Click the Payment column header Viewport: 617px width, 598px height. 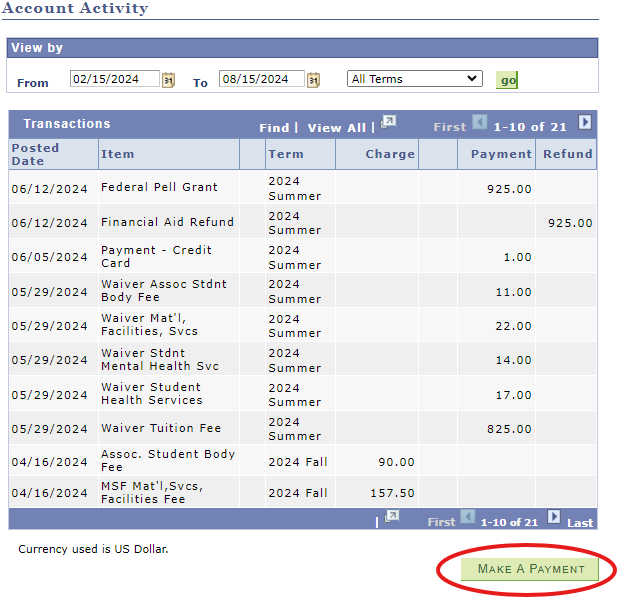click(501, 154)
